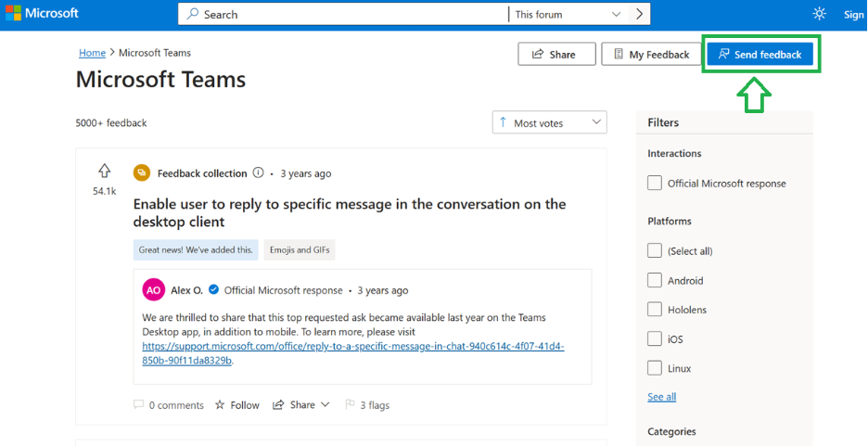Open the post title about replying to messages
Screen dimensions: 868x446
(x=350, y=213)
